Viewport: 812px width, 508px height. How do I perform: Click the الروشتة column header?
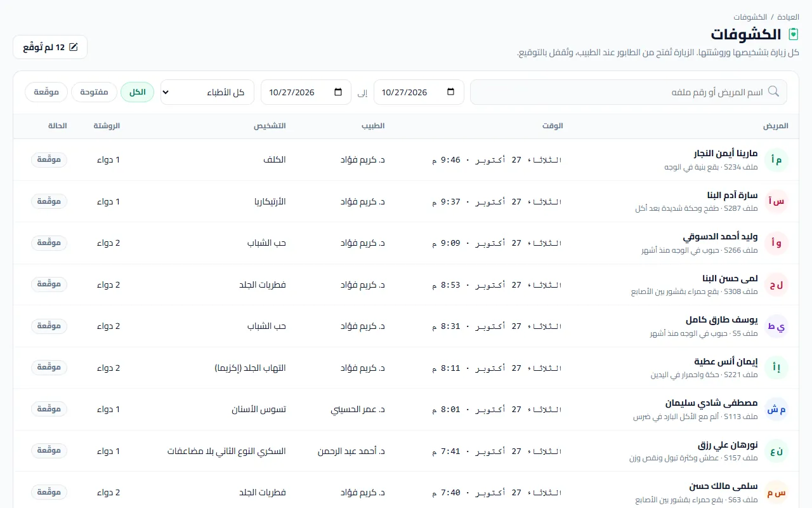tap(107, 126)
